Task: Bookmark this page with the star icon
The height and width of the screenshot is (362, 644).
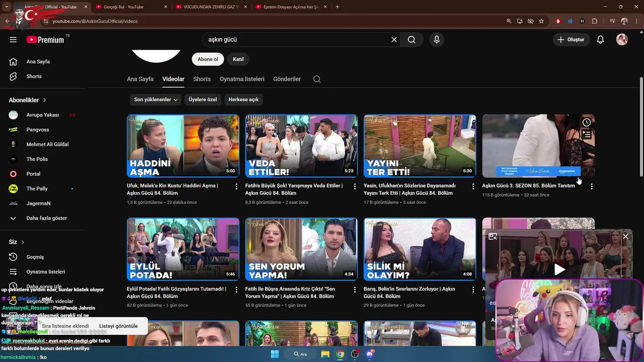Action: (541, 21)
